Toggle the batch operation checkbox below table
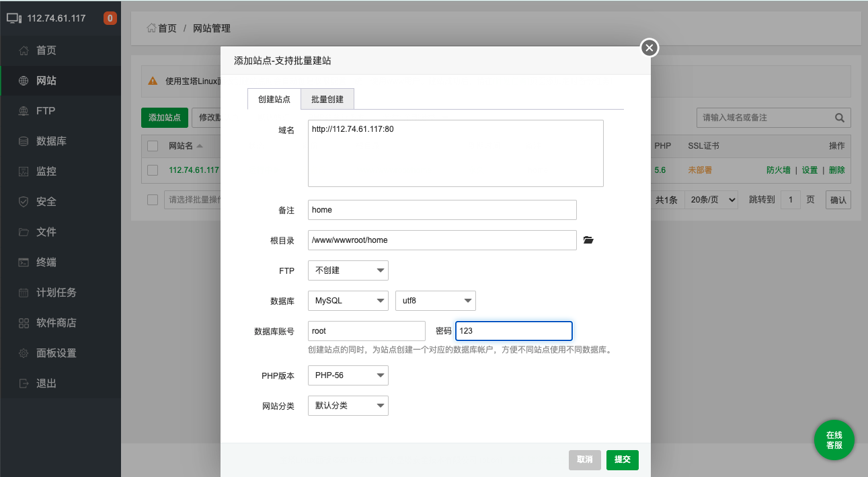The width and height of the screenshot is (868, 477). (x=153, y=200)
